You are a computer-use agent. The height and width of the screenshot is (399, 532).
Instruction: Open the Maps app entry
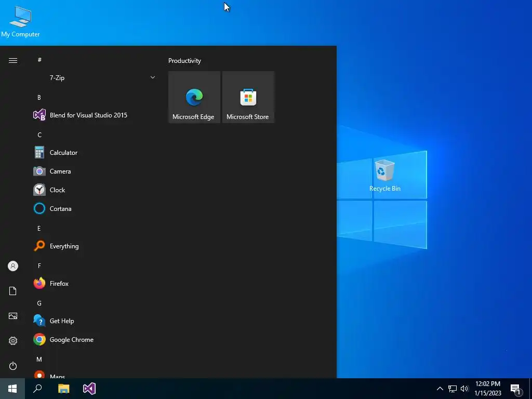click(95, 375)
